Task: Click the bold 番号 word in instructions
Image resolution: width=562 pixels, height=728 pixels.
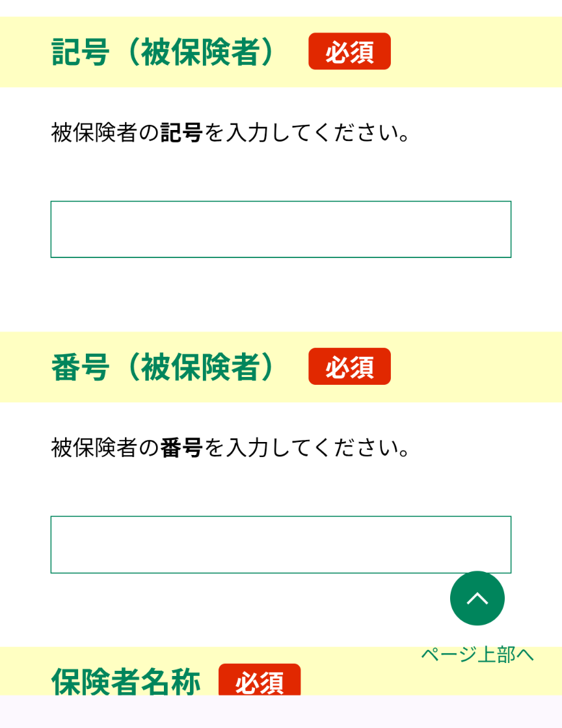Action: 181,448
